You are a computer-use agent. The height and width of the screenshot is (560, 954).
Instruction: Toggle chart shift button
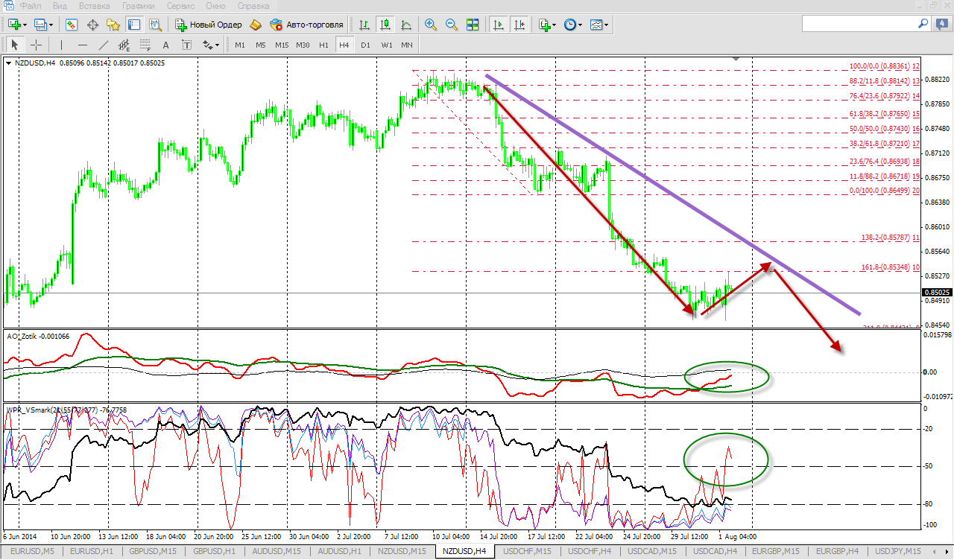[519, 25]
